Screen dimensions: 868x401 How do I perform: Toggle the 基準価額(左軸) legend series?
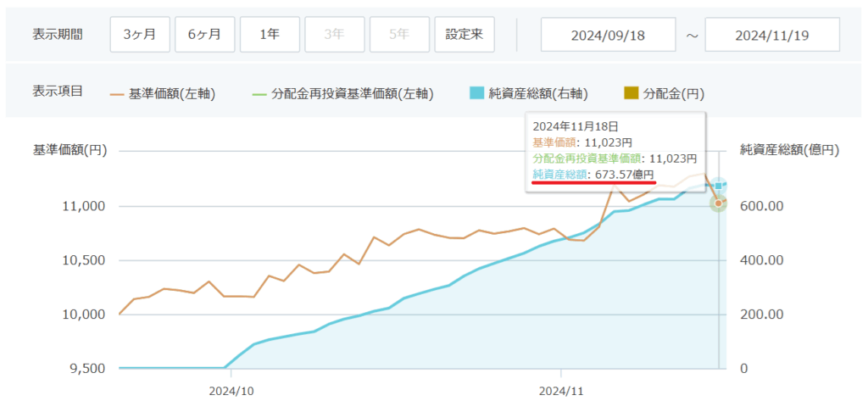pos(163,93)
